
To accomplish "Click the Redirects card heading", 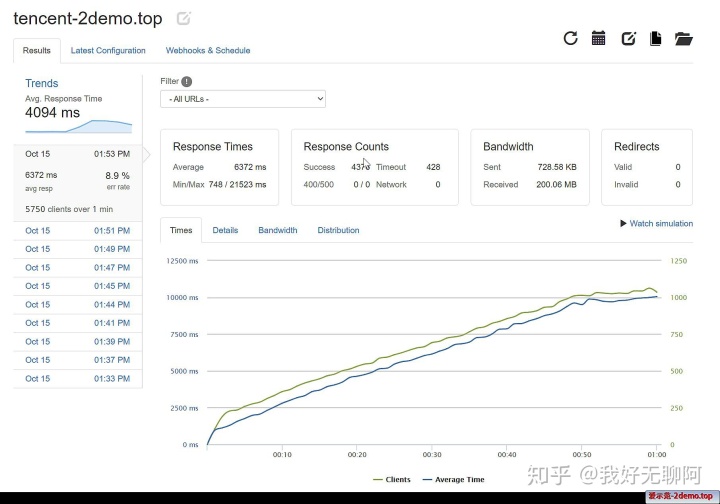I will click(636, 146).
